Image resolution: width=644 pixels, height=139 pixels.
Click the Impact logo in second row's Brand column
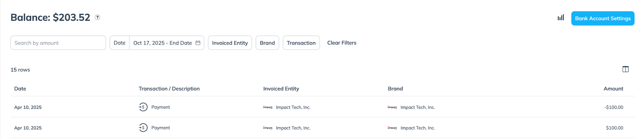pos(392,128)
